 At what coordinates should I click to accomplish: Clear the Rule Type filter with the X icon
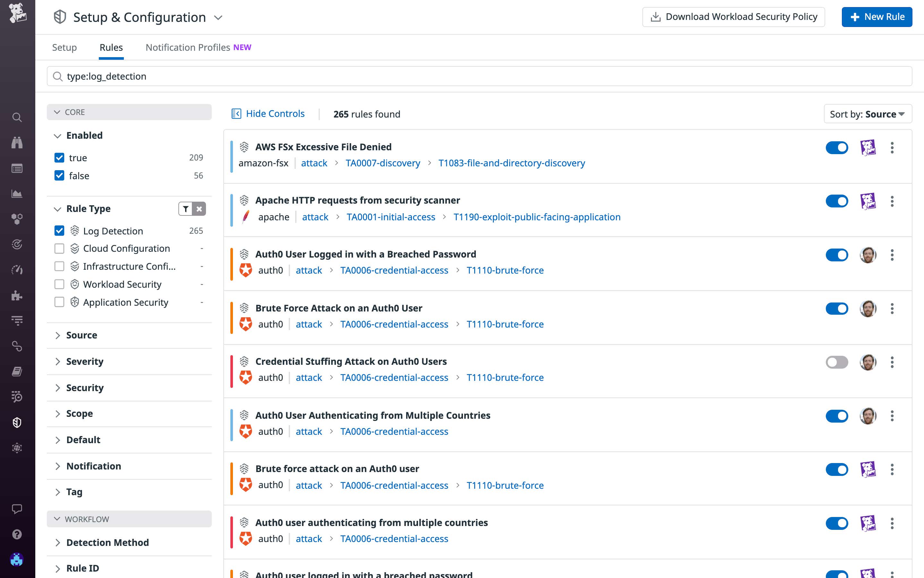(199, 209)
